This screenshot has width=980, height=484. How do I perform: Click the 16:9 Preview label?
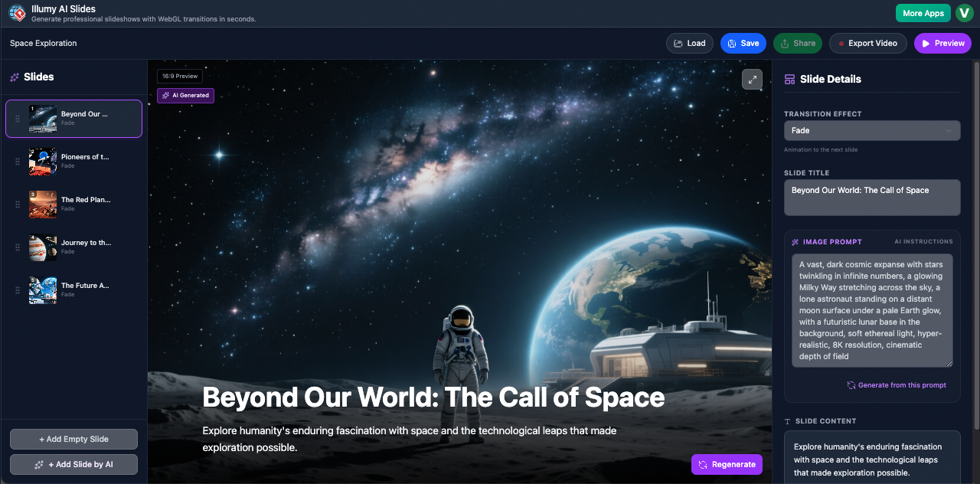coord(179,76)
